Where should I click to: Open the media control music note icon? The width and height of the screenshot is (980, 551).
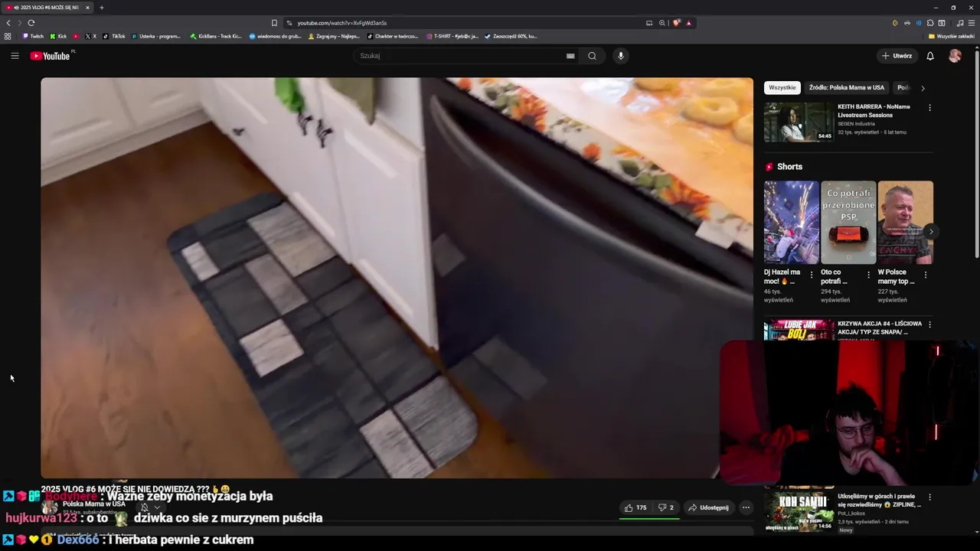pos(960,23)
